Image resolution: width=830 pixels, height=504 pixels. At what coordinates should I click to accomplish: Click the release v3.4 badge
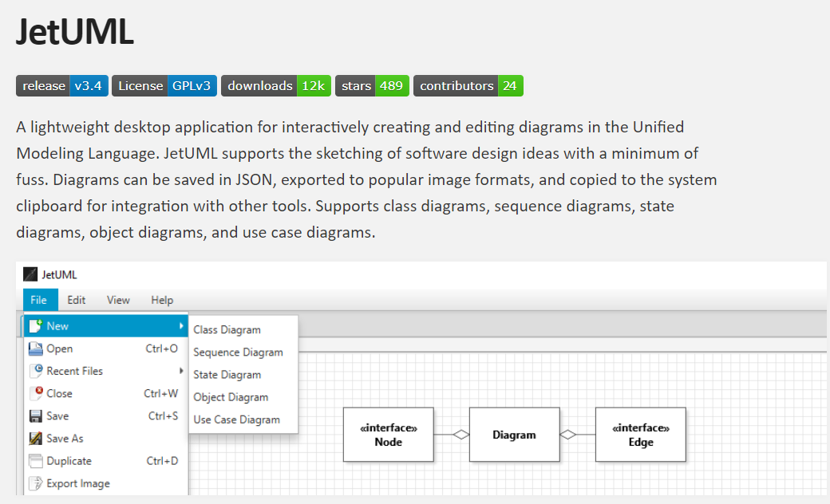click(x=62, y=85)
